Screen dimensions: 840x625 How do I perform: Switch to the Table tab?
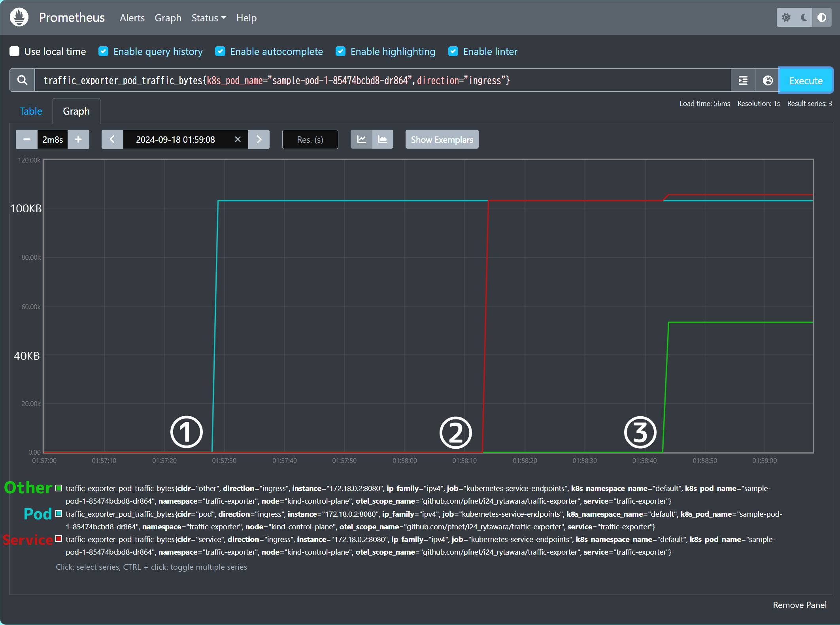(x=31, y=111)
